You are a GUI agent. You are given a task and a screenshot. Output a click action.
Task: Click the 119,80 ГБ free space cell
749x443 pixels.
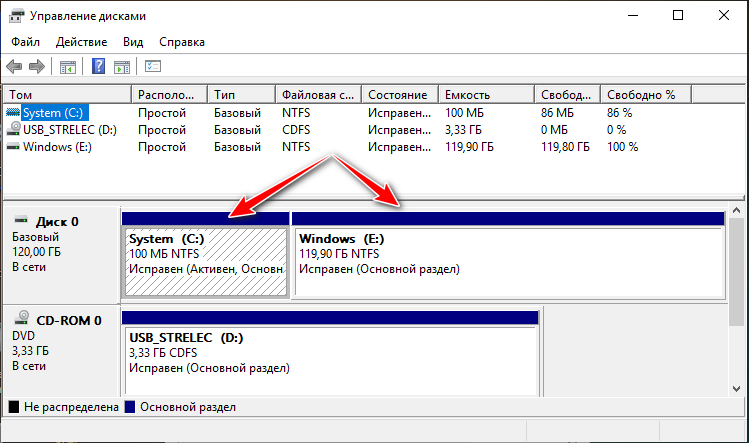(565, 147)
